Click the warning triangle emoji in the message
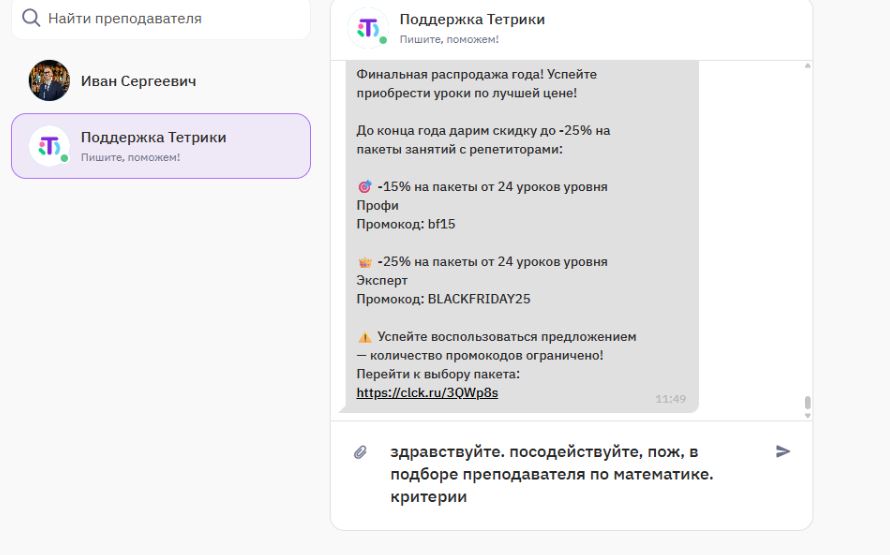This screenshot has height=555, width=890. 364,337
